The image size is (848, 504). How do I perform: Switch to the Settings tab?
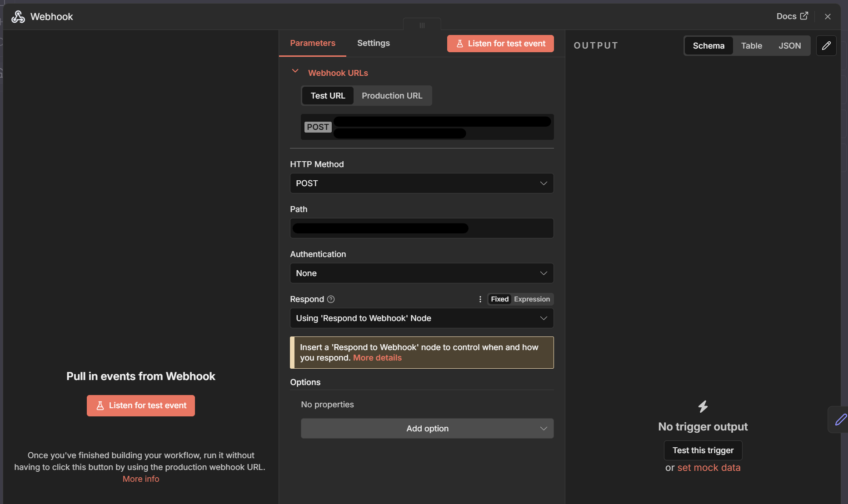[x=373, y=43]
